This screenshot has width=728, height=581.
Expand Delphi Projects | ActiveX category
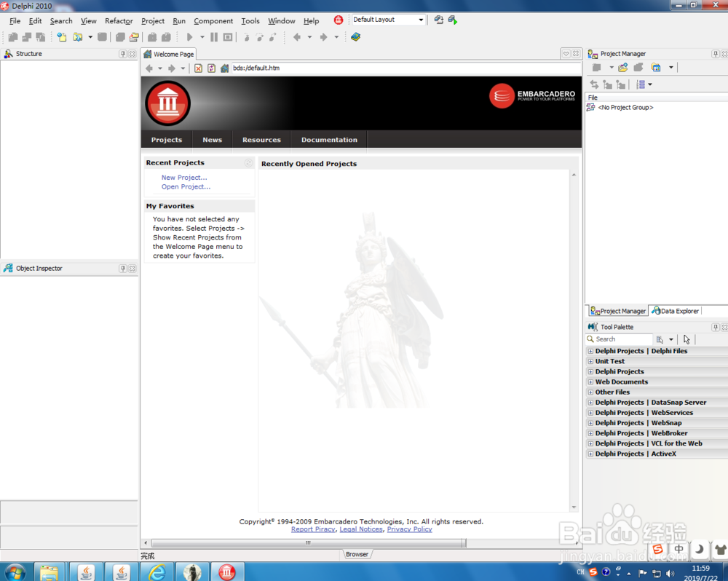590,454
